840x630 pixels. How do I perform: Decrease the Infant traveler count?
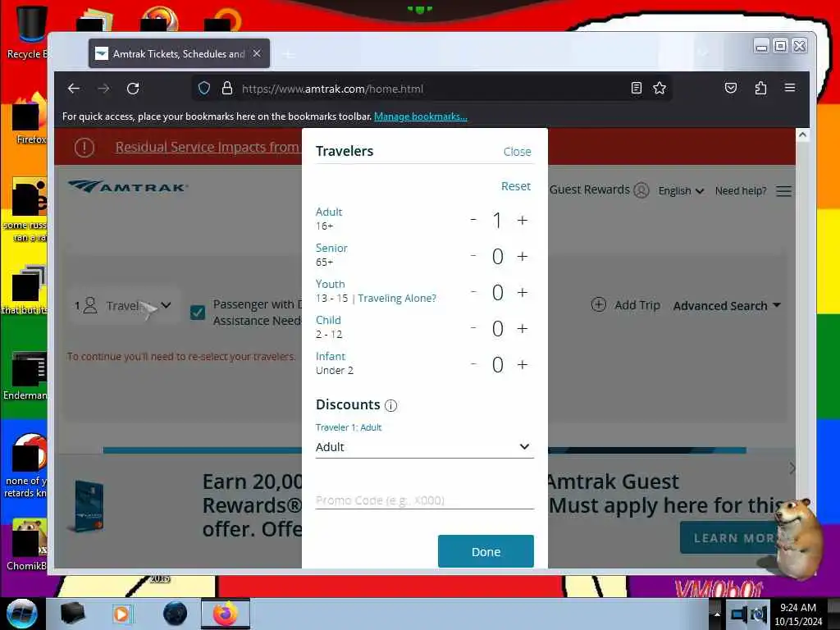tap(473, 364)
